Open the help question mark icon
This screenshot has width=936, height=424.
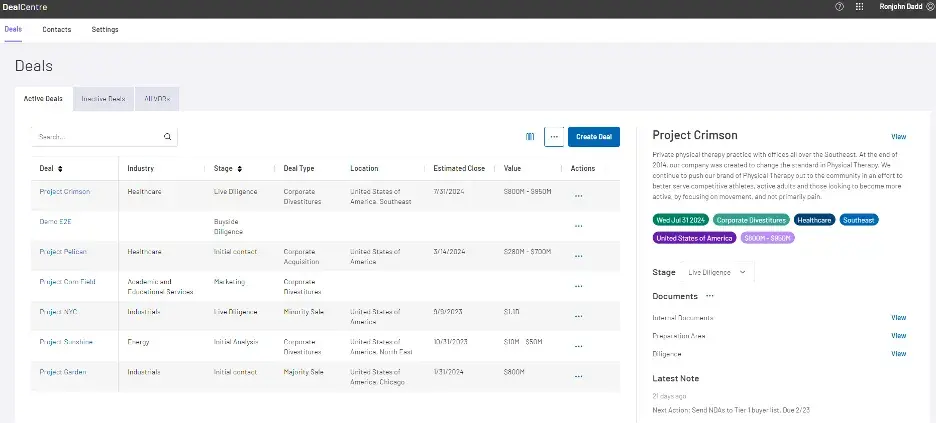(839, 6)
